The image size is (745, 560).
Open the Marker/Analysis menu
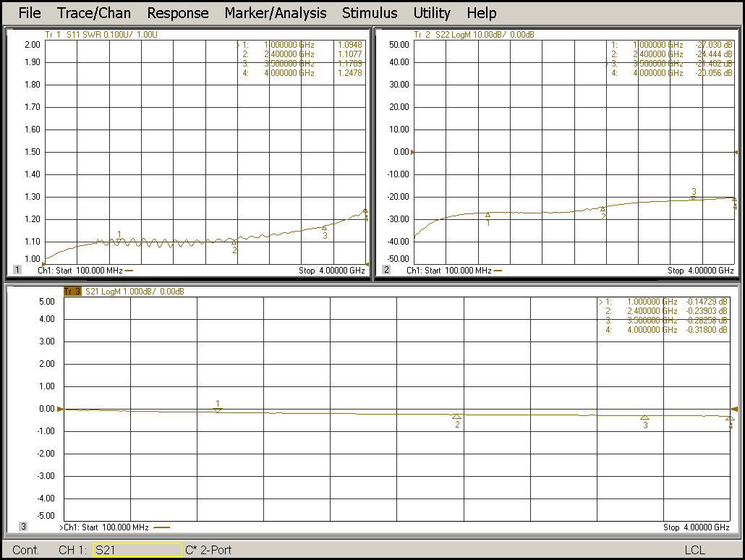[275, 13]
